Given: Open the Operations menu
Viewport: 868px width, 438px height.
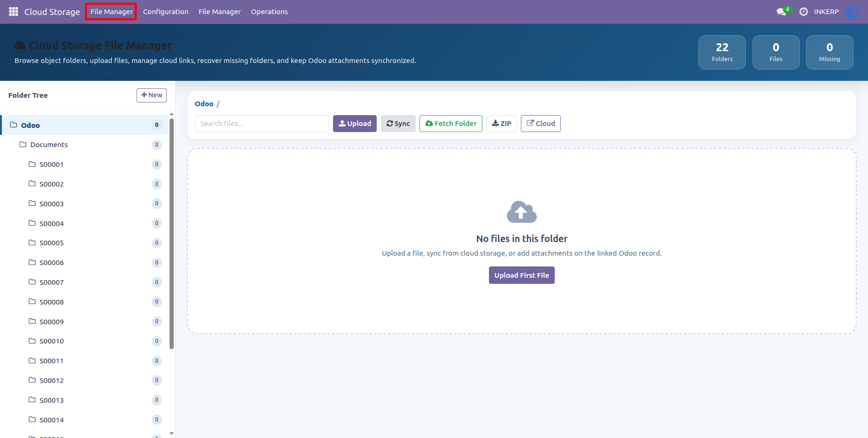Looking at the screenshot, I should [x=269, y=12].
